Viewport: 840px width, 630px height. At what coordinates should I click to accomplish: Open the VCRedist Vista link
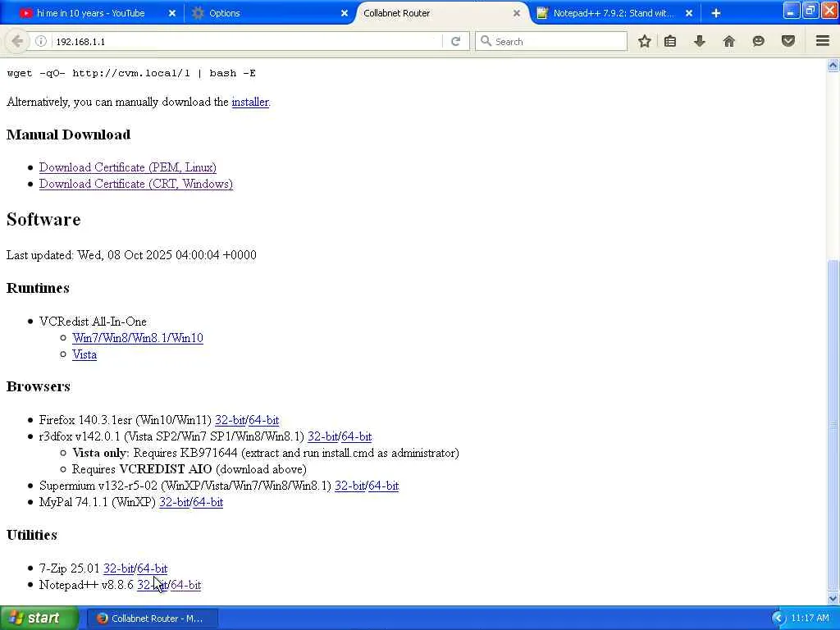click(84, 354)
